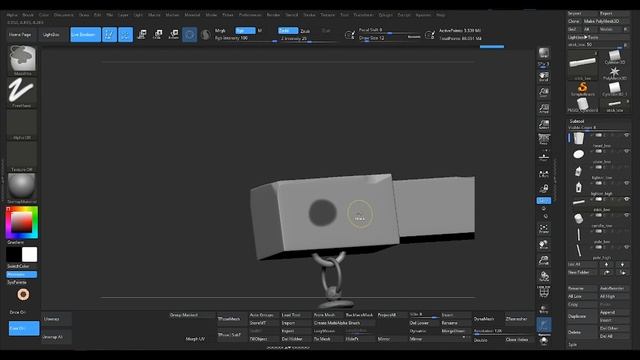The width and height of the screenshot is (640, 360).
Task: Toggle the Floor grid icon in the right shelf
Action: (544, 156)
